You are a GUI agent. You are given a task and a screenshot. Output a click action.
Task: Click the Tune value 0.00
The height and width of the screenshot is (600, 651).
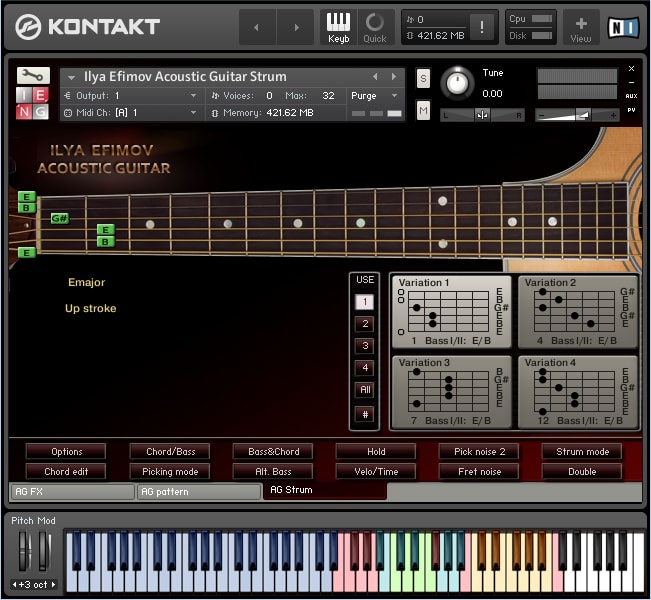pyautogui.click(x=492, y=93)
